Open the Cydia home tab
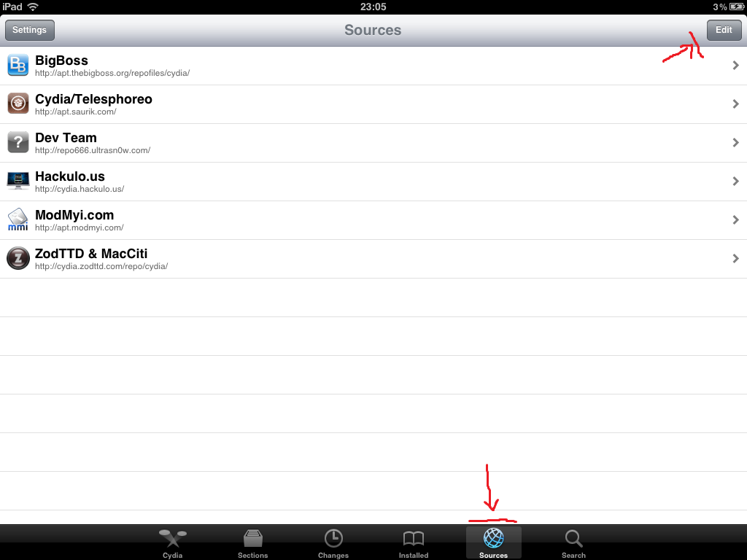 172,543
